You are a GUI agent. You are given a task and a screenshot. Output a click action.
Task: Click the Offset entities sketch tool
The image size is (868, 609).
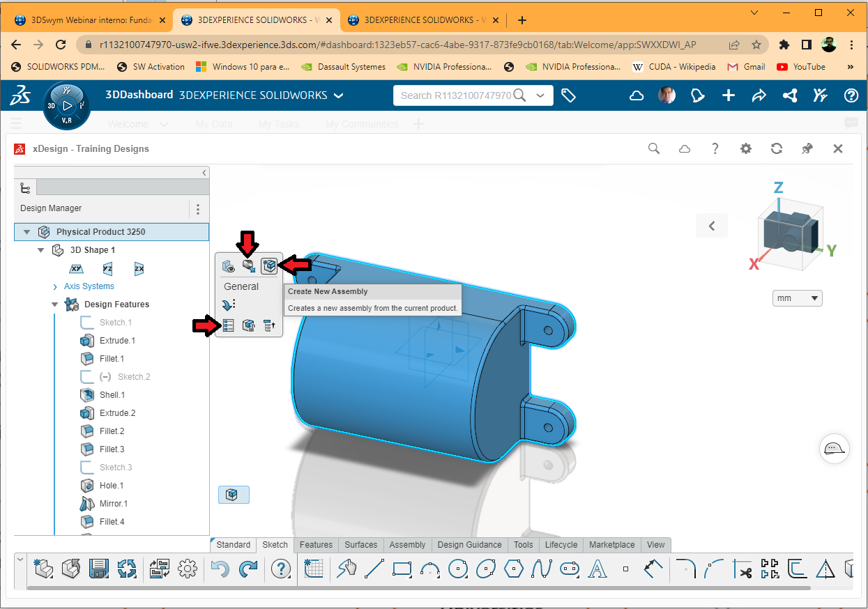(x=798, y=569)
